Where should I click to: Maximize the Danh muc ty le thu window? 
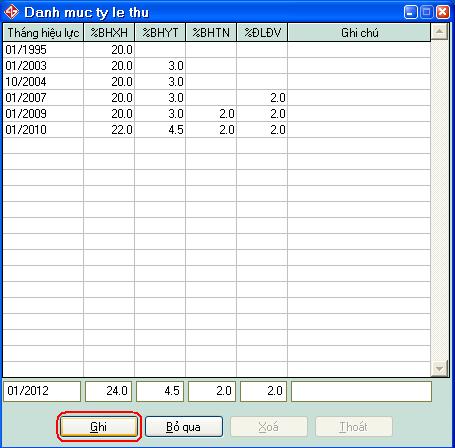[x=426, y=12]
